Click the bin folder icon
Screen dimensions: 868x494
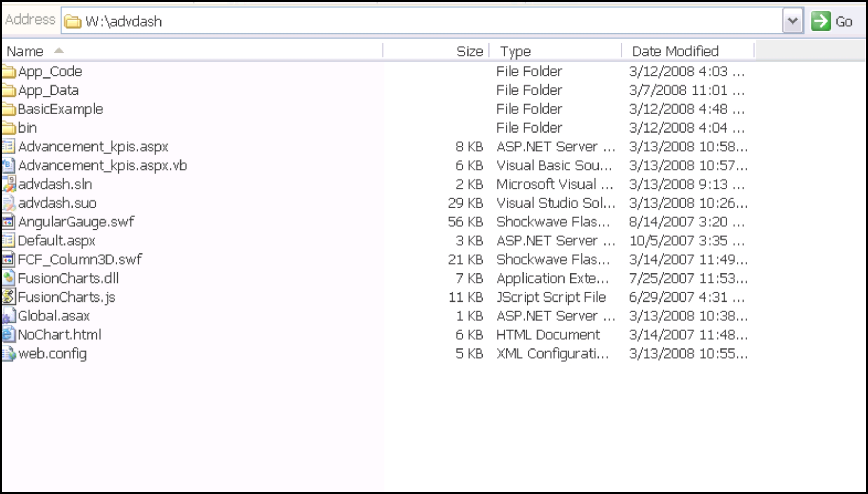pos(9,128)
